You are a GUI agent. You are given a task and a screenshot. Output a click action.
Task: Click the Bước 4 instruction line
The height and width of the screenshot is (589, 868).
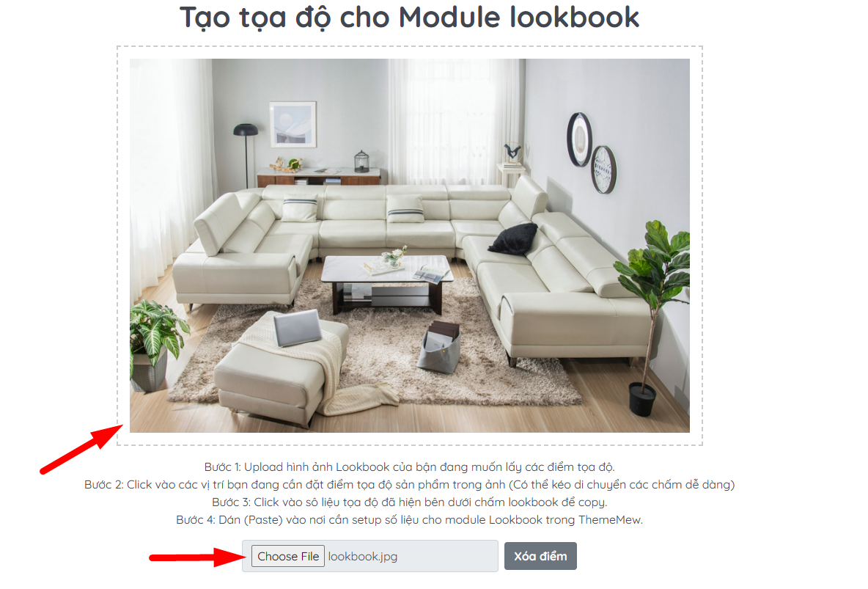pyautogui.click(x=409, y=520)
